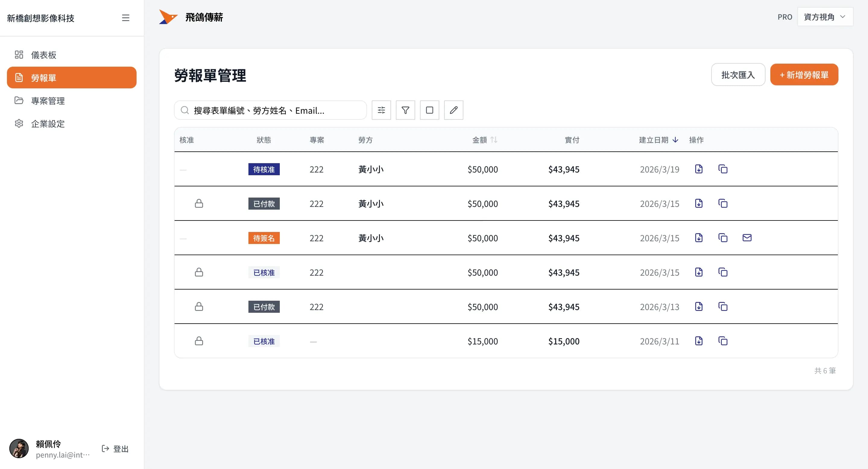Image resolution: width=868 pixels, height=469 pixels.
Task: Open the 資方視角 perspective dropdown
Action: pos(825,17)
